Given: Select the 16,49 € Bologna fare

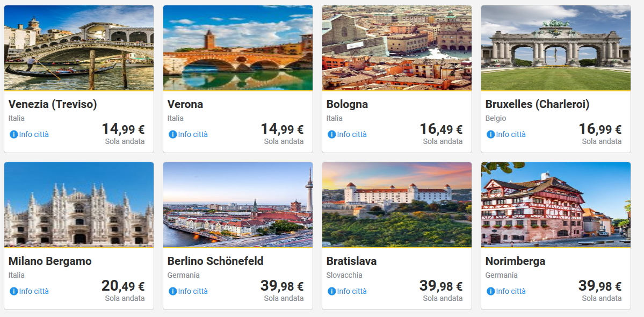Looking at the screenshot, I should pyautogui.click(x=441, y=129).
